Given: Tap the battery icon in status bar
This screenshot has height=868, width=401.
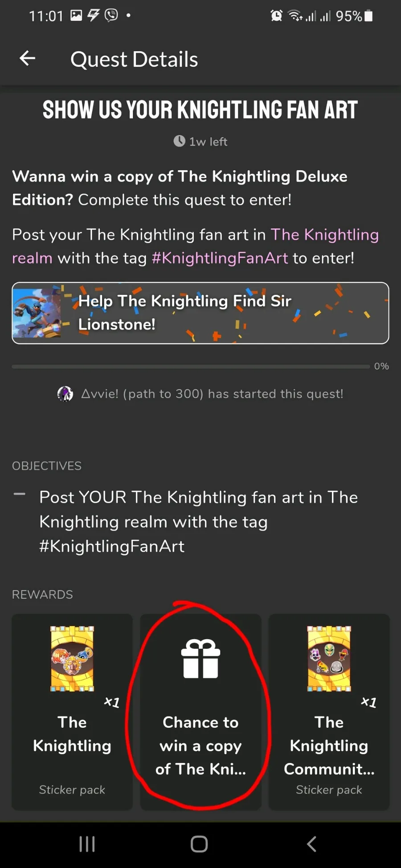Looking at the screenshot, I should 368,16.
